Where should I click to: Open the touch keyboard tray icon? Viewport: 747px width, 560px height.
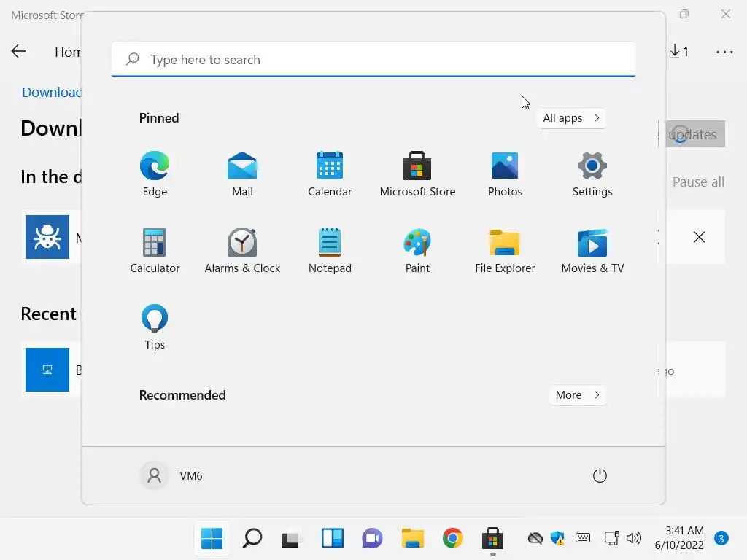tap(583, 539)
